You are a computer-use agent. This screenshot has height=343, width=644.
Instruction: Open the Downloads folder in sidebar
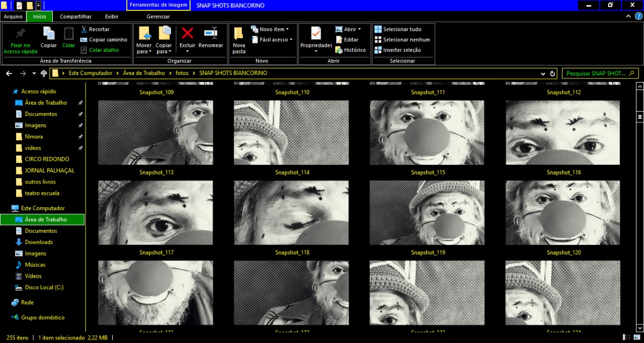tap(39, 242)
